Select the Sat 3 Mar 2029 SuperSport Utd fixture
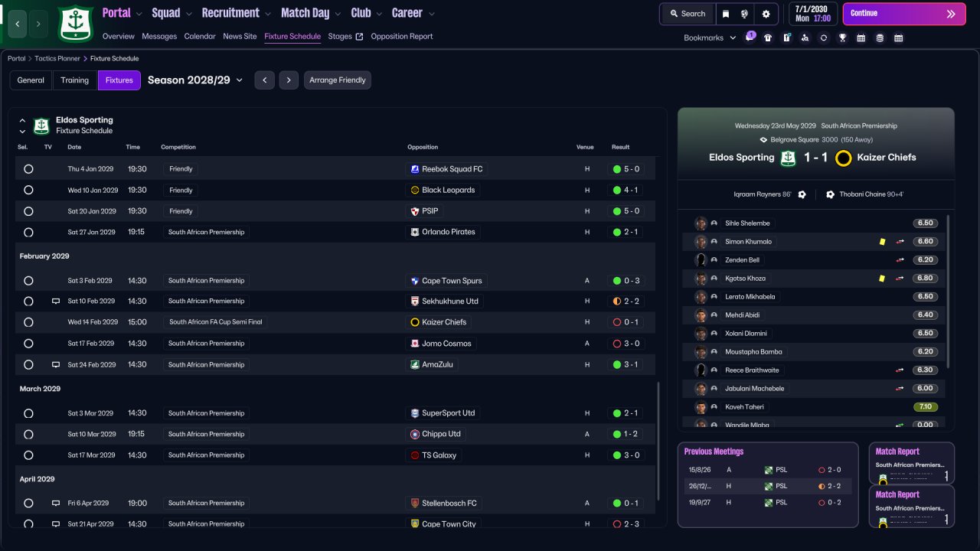 (28, 413)
